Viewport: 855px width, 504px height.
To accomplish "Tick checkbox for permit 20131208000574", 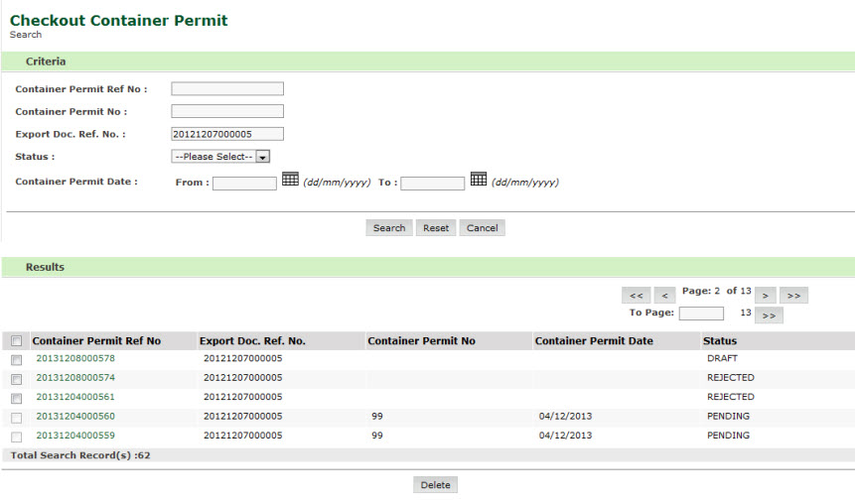I will click(x=16, y=379).
